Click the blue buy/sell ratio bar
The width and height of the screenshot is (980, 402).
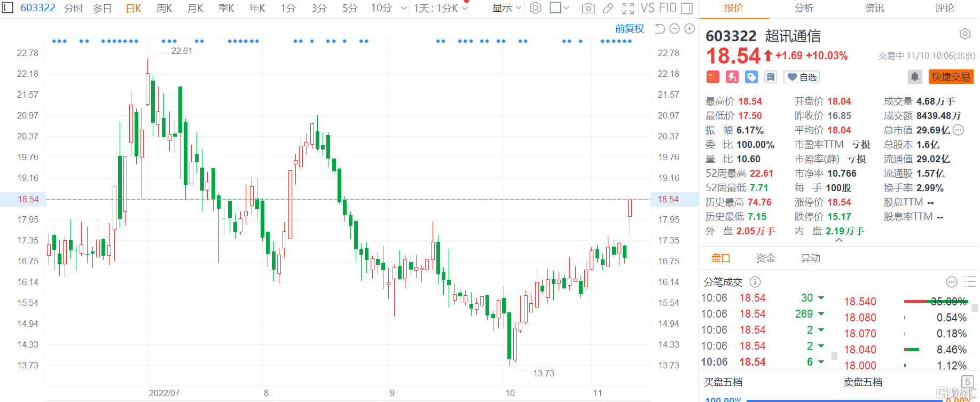pyautogui.click(x=844, y=400)
